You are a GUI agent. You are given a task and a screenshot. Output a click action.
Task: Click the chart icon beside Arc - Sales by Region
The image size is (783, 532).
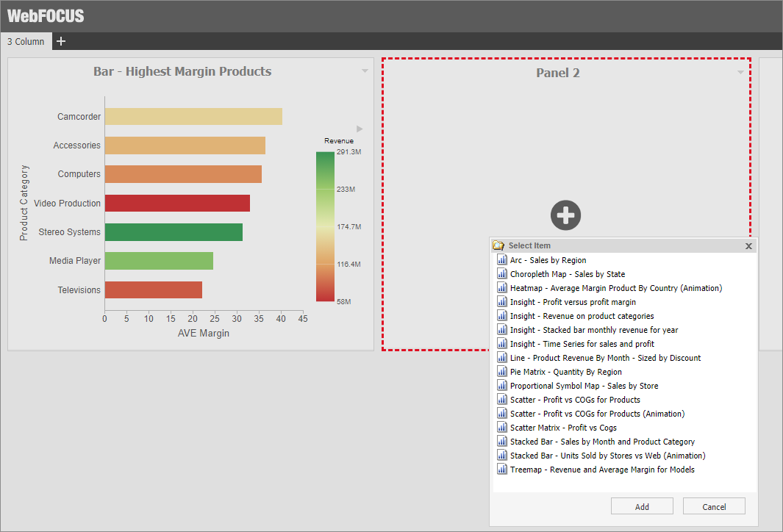tap(502, 260)
